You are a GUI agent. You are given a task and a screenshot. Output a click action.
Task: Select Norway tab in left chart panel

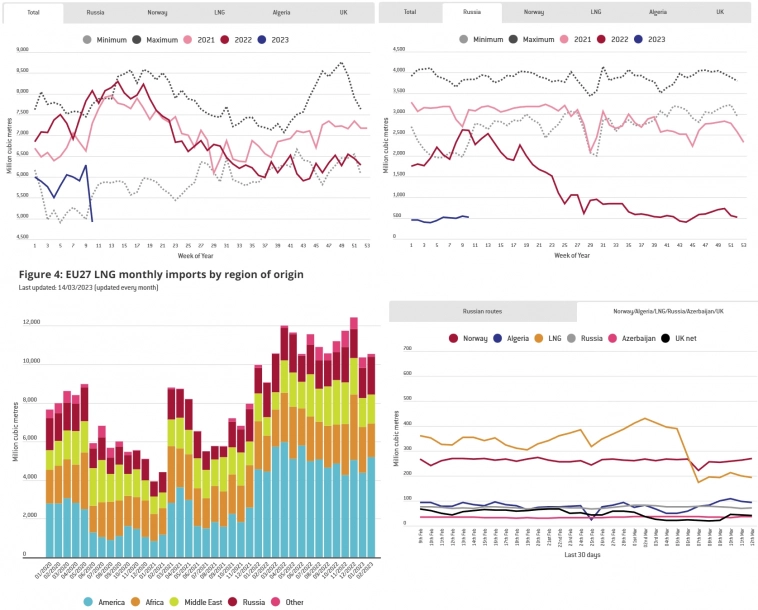pyautogui.click(x=158, y=13)
